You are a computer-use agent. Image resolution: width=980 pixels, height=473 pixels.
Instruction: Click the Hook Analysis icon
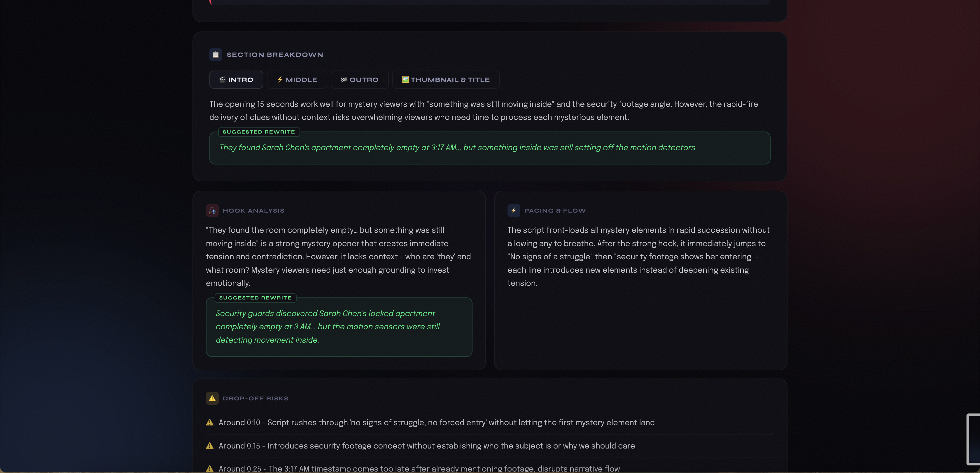(x=212, y=211)
